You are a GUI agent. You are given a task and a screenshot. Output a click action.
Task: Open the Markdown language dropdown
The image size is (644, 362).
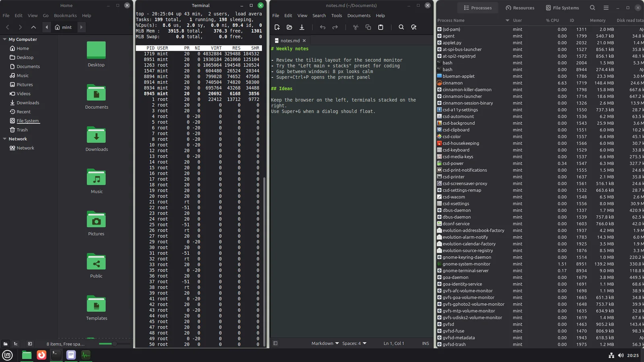(x=325, y=343)
